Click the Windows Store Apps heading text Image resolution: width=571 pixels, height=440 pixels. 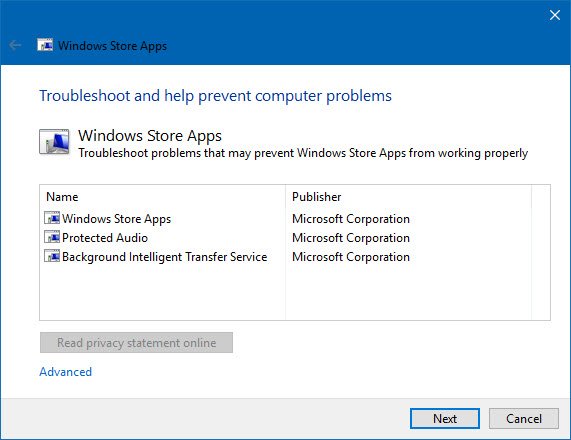click(x=150, y=135)
